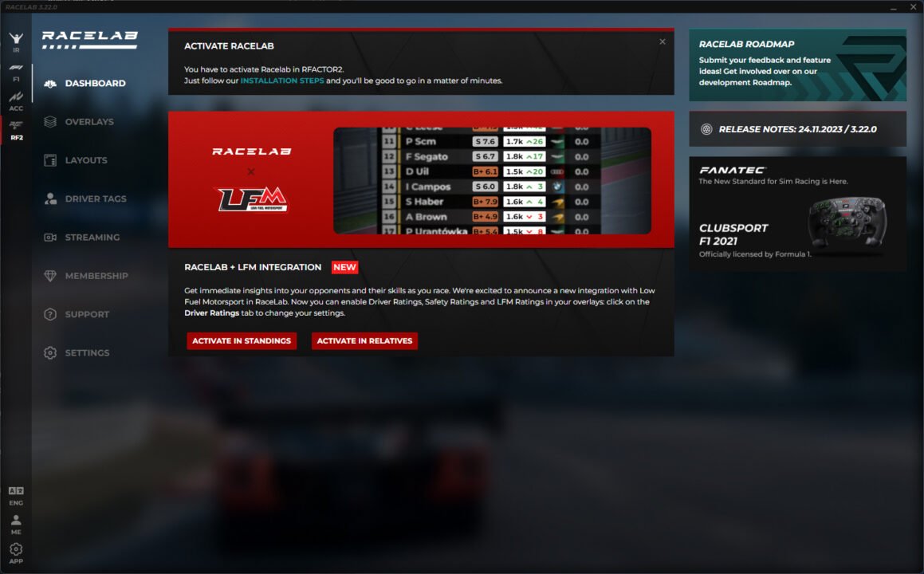Click the ACTIVATE RACELAB heading
Viewport: 924px width, 574px height.
229,46
